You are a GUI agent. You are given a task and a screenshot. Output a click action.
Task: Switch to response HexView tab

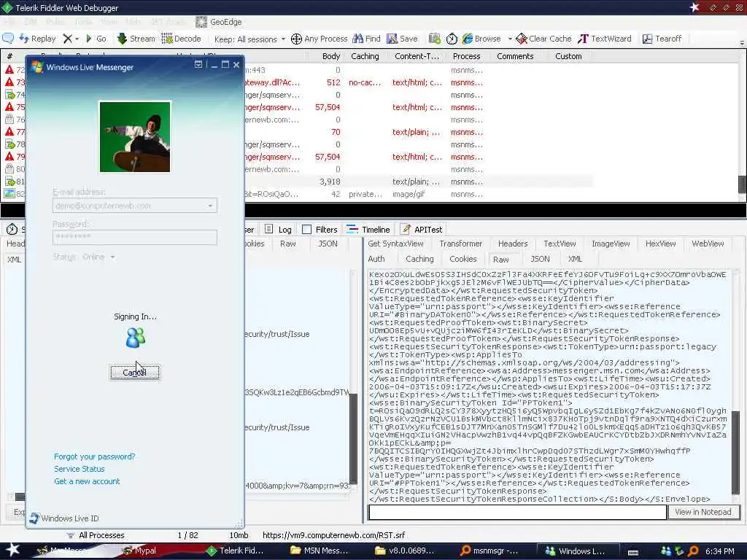(660, 244)
